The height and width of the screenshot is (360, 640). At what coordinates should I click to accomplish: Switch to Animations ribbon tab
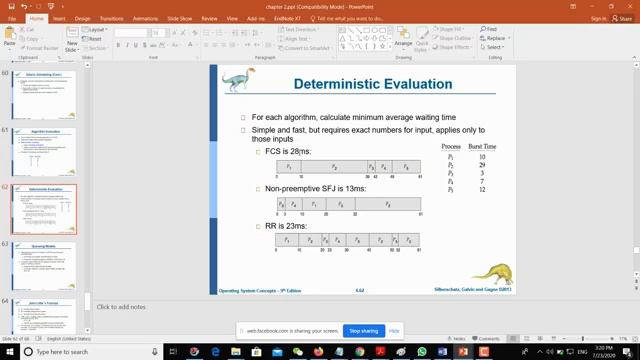tap(145, 19)
